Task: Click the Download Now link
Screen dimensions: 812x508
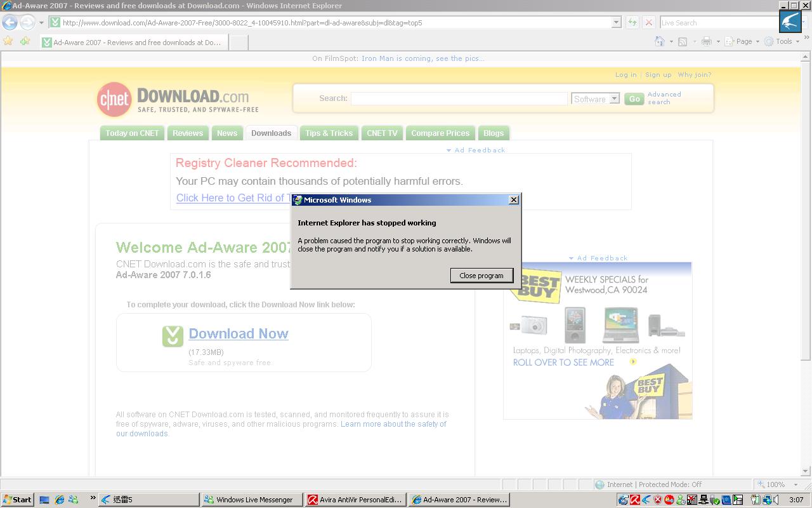Action: [x=239, y=334]
